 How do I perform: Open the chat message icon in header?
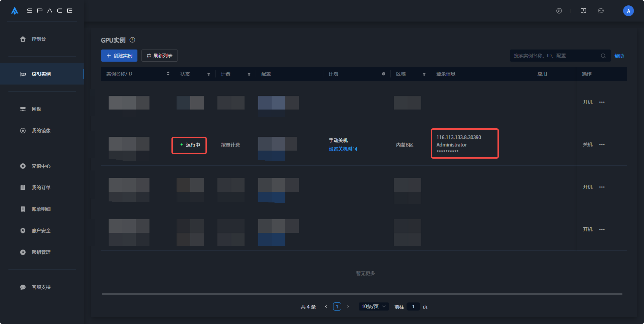pyautogui.click(x=601, y=11)
